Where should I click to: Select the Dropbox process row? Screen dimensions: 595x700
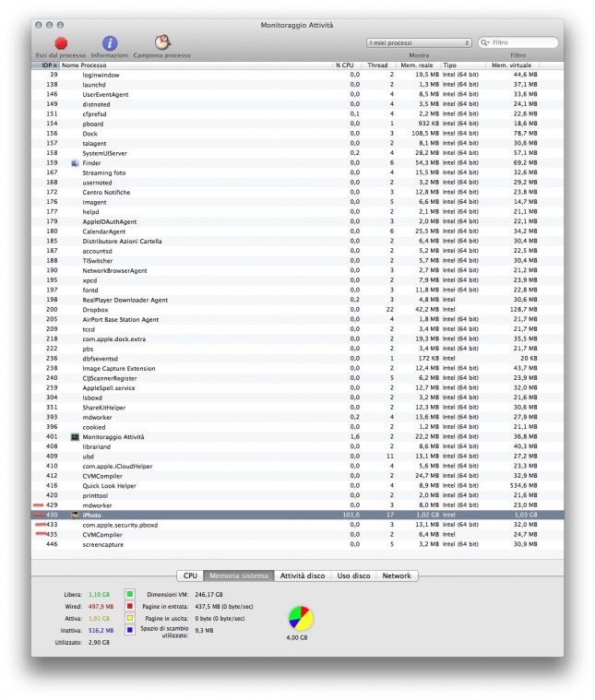click(x=297, y=310)
